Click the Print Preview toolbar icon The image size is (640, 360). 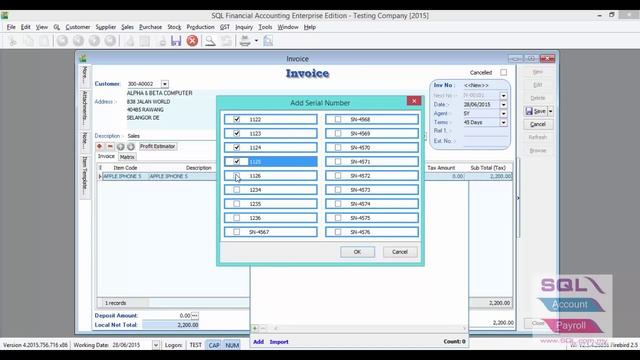268,41
